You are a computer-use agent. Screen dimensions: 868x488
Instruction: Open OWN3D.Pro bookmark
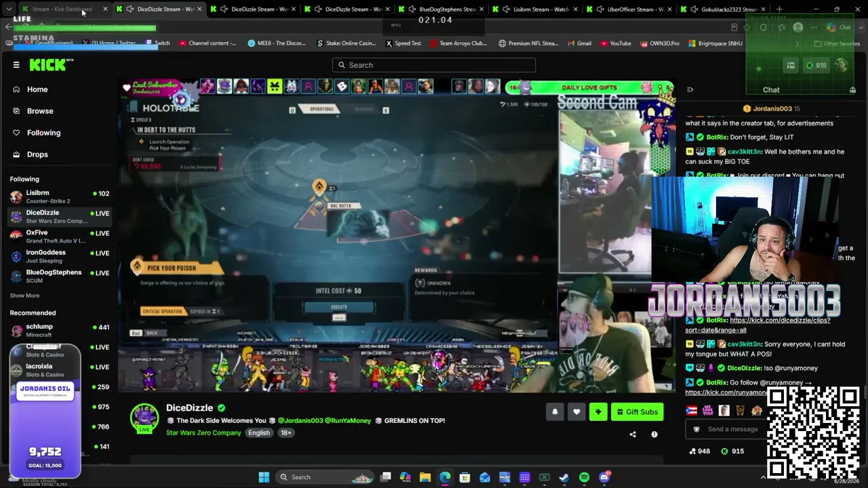click(659, 43)
